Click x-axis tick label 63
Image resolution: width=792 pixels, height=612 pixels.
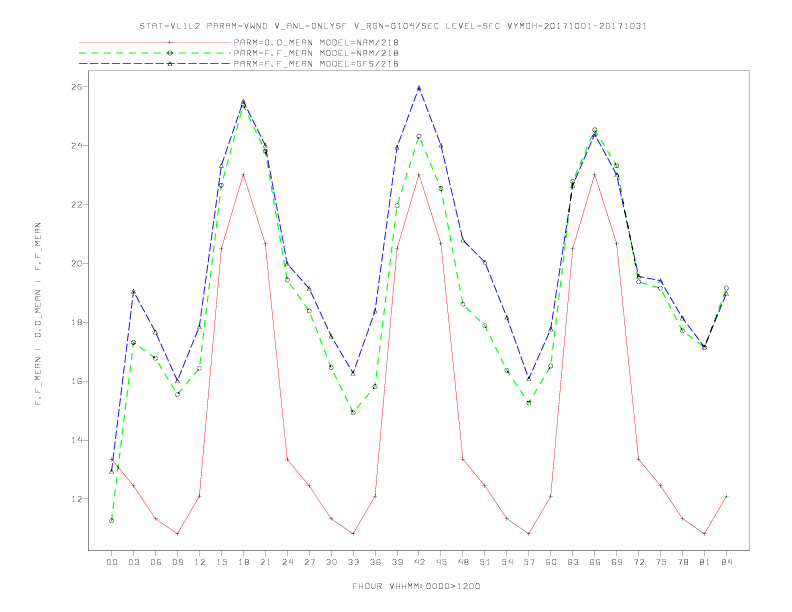coord(573,562)
